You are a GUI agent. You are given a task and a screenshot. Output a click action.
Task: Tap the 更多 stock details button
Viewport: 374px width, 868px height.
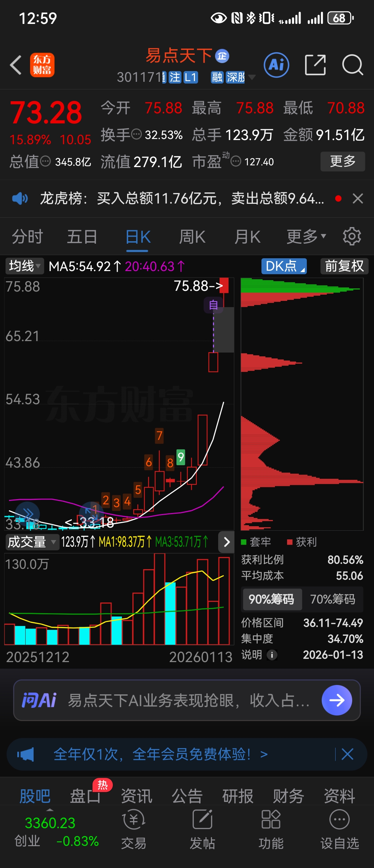[x=342, y=161]
